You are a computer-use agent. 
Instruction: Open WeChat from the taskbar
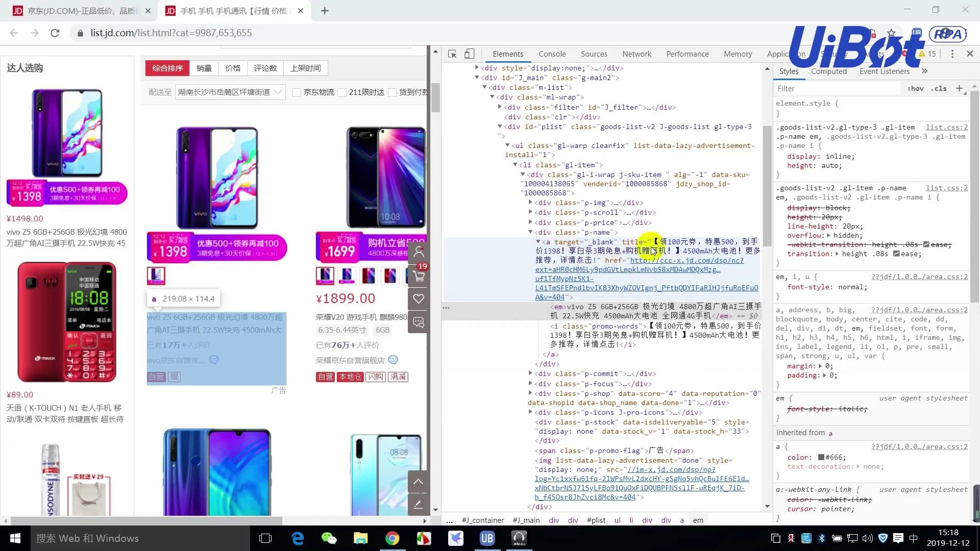329,538
